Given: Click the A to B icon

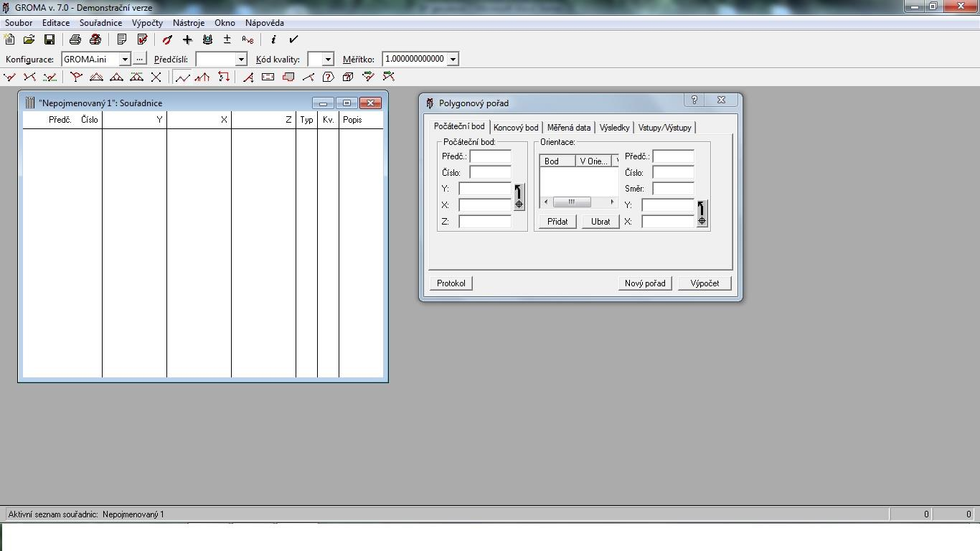Looking at the screenshot, I should click(x=248, y=39).
